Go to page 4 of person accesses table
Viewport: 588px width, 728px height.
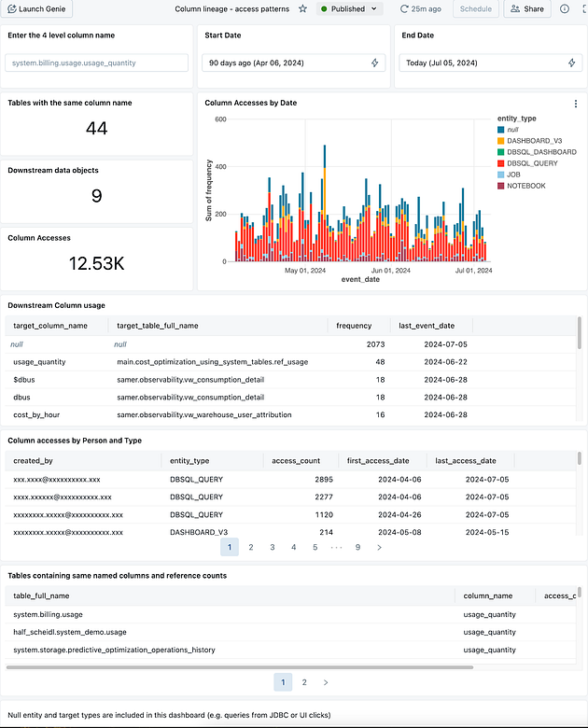pos(294,547)
